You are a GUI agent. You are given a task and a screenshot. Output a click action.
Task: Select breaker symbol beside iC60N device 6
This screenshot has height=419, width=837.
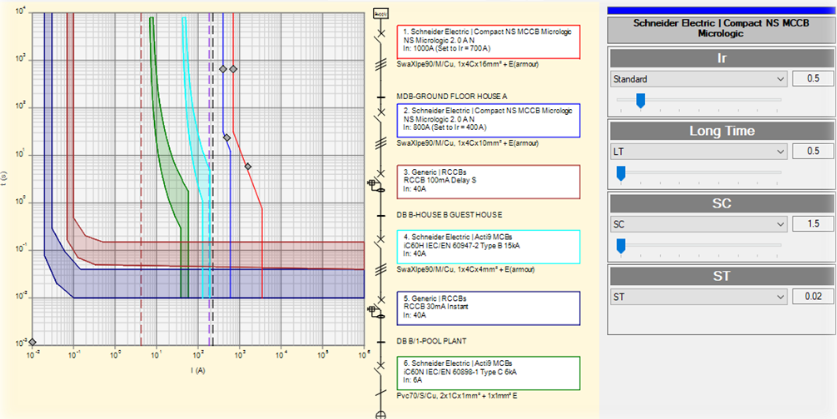tap(381, 367)
